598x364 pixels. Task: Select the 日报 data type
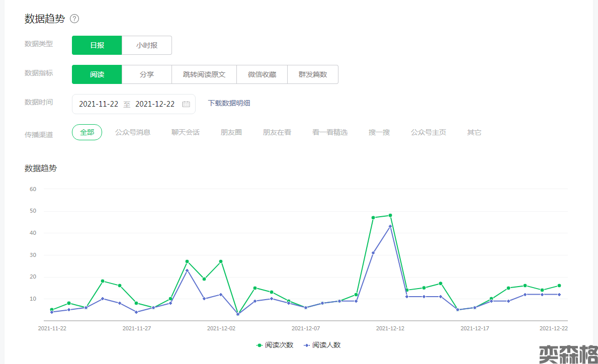[x=97, y=45]
